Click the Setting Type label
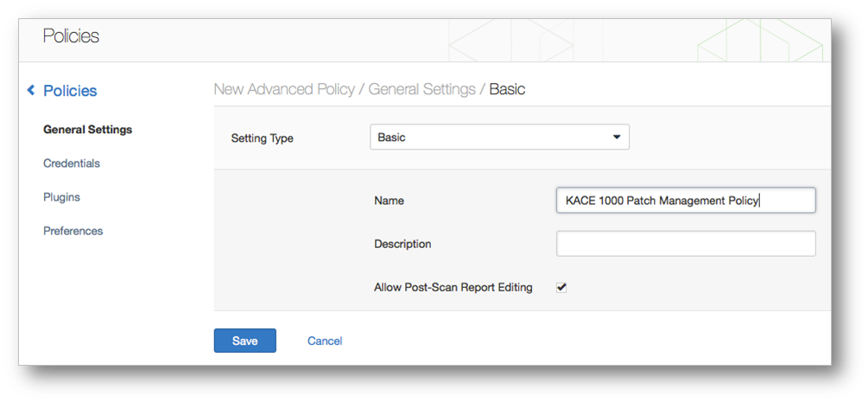 point(262,138)
